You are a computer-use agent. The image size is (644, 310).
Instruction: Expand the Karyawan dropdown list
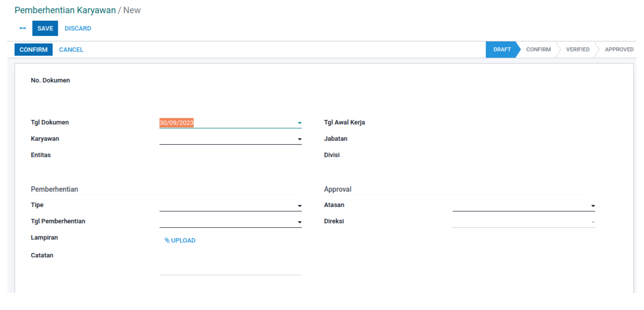pyautogui.click(x=300, y=139)
